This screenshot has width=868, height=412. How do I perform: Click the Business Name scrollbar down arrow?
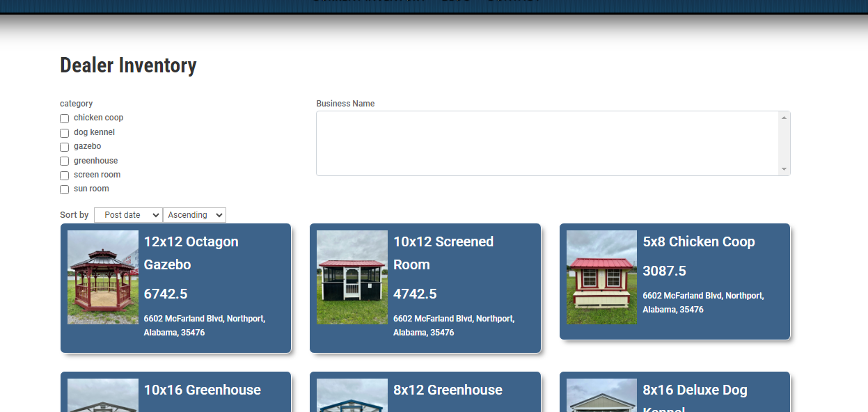click(784, 169)
